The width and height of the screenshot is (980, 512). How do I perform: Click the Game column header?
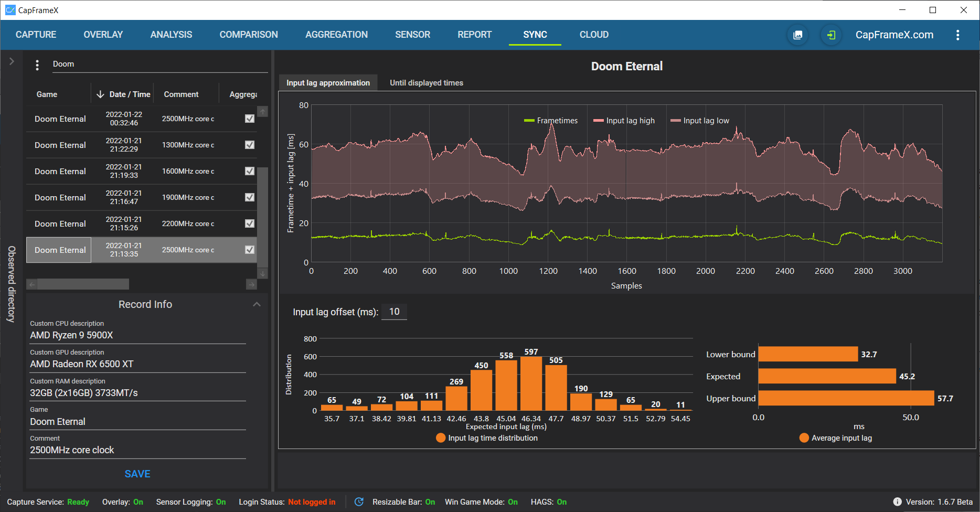coord(47,94)
